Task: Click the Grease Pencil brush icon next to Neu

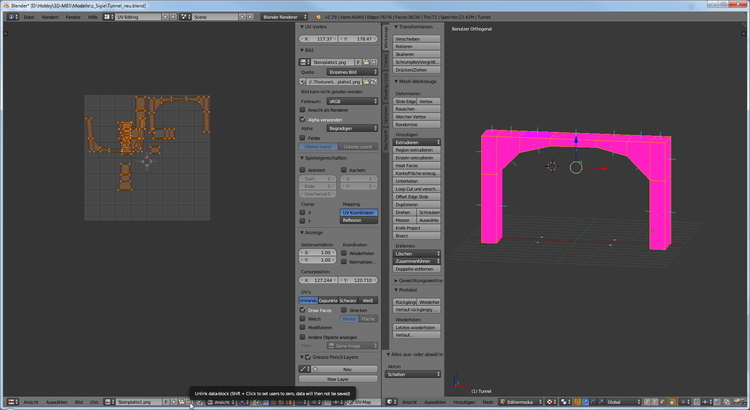Action: (x=305, y=369)
